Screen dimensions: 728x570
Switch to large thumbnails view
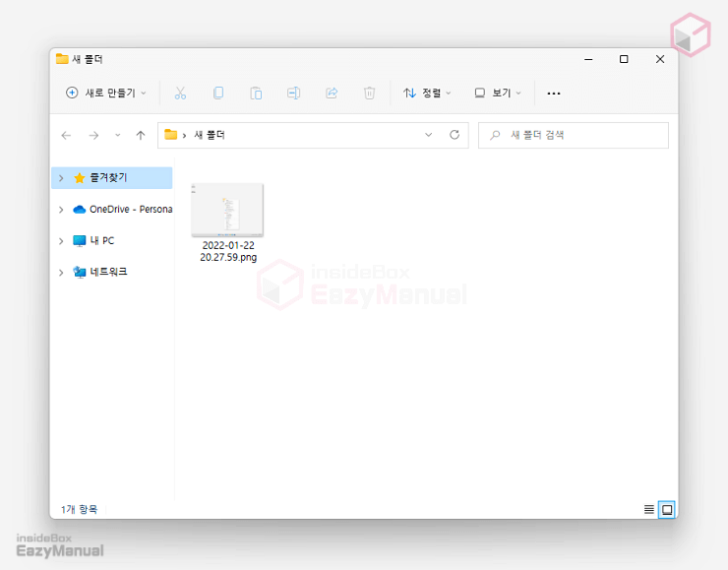coord(667,510)
